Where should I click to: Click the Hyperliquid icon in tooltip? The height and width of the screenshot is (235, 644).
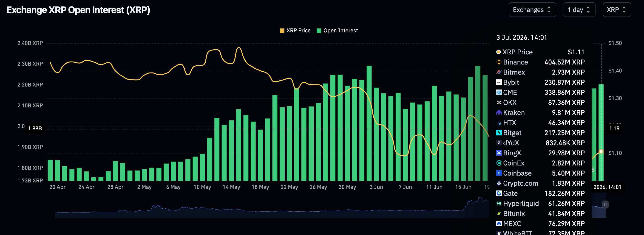(x=499, y=203)
